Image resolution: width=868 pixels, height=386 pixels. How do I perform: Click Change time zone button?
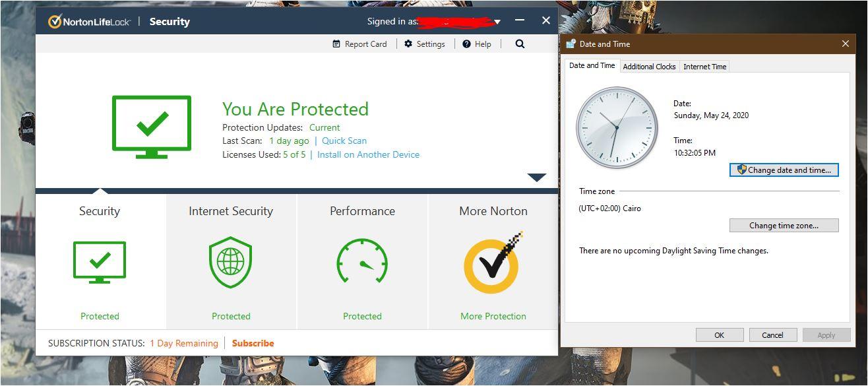coord(784,225)
